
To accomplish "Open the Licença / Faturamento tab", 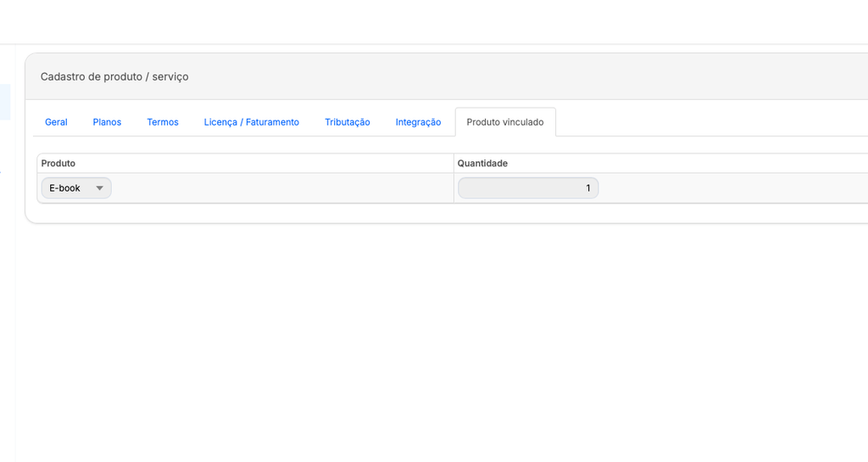I will [251, 122].
